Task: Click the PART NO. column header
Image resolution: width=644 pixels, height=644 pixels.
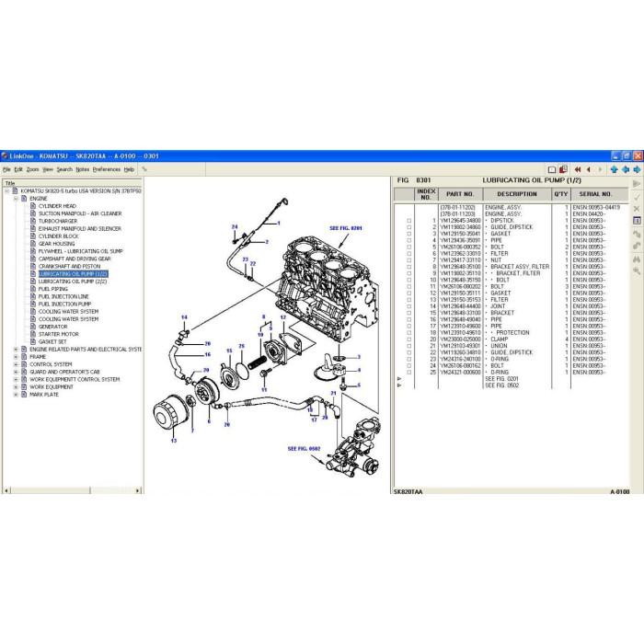Action: 460,194
